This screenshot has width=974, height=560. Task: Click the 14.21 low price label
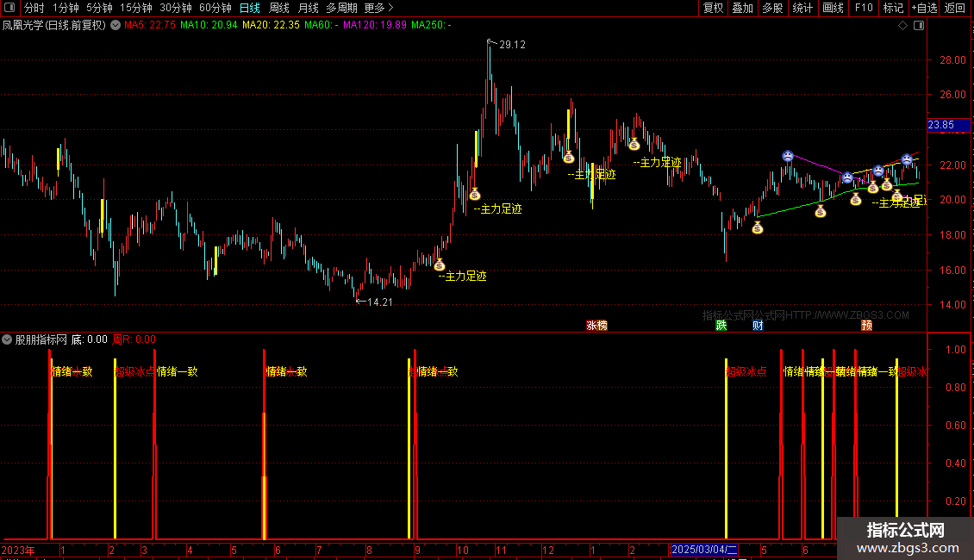380,302
